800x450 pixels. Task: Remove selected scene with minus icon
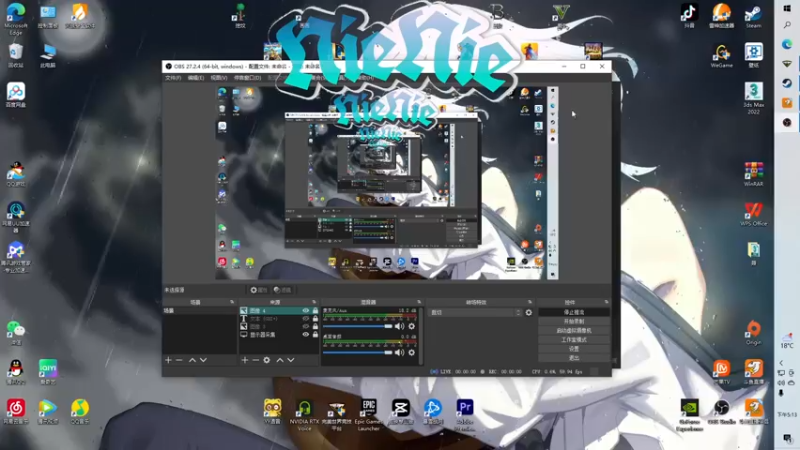point(179,360)
